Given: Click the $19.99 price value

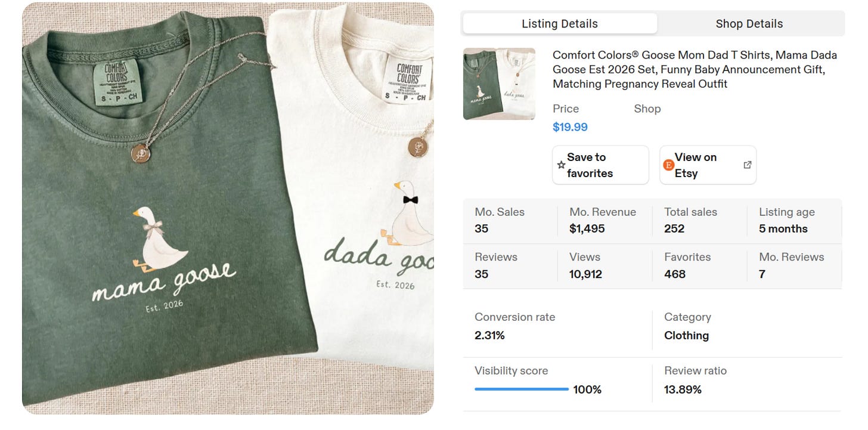Looking at the screenshot, I should tap(570, 127).
